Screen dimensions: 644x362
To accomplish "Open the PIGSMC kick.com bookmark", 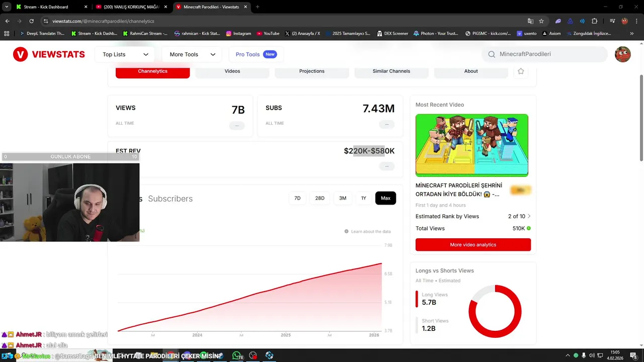I will pos(488,34).
